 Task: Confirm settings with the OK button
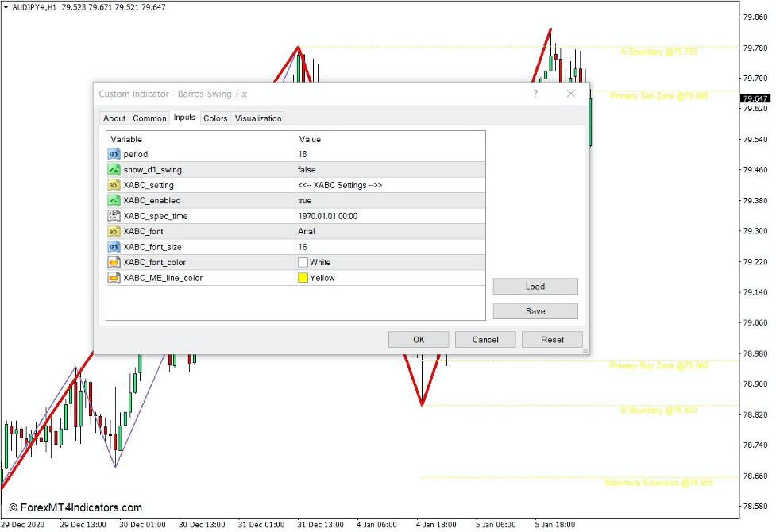coord(419,339)
